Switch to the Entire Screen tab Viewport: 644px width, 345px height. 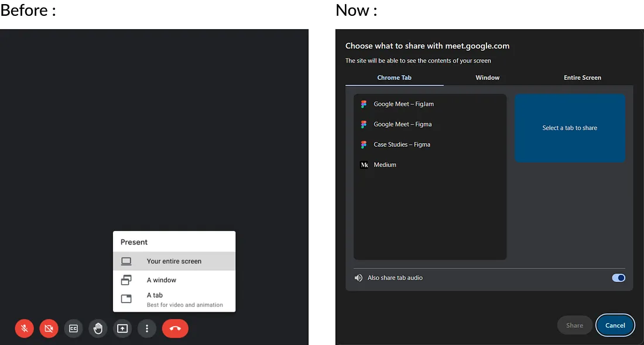point(583,77)
